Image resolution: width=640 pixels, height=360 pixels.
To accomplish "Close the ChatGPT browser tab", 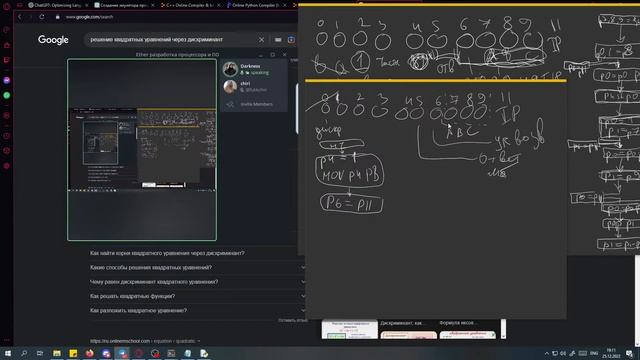I will pyautogui.click(x=87, y=5).
